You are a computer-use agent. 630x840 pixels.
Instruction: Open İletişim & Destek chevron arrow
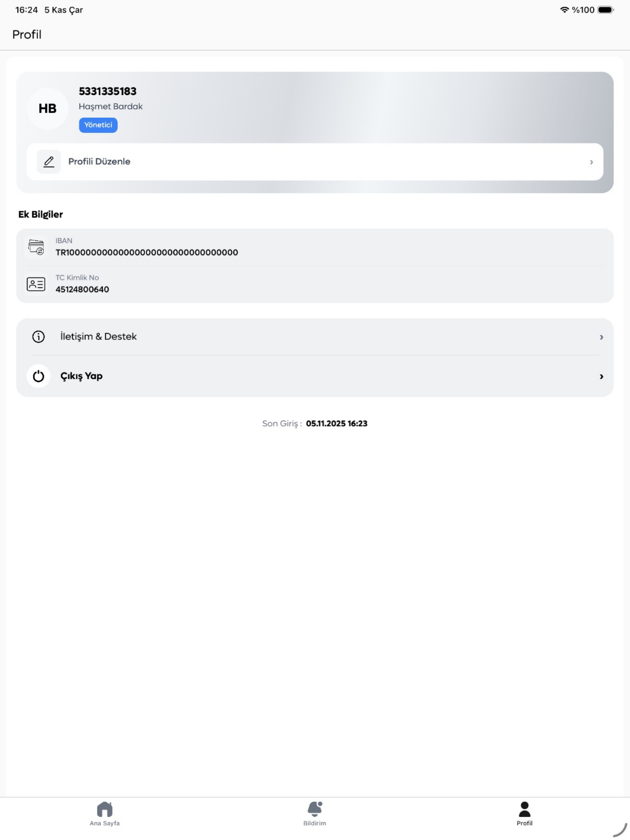click(601, 337)
